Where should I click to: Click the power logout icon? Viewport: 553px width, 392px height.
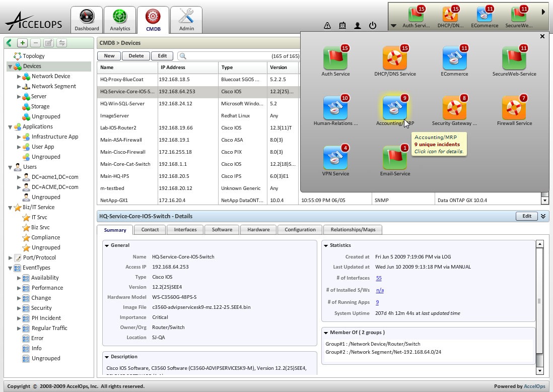pos(373,26)
